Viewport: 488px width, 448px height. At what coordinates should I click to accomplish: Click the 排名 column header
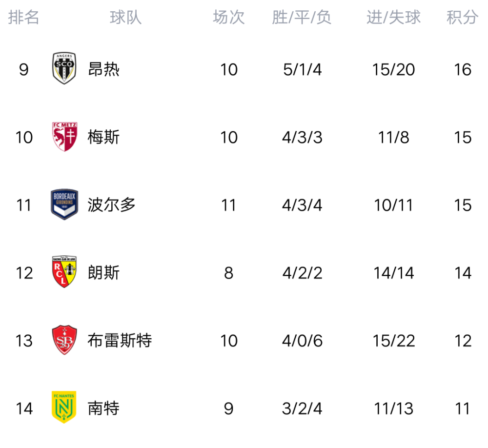click(x=23, y=17)
